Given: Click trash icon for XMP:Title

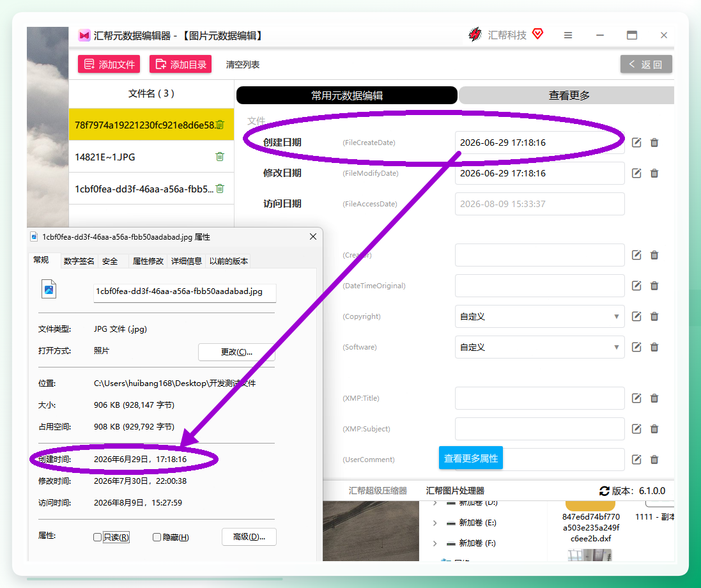Looking at the screenshot, I should pos(654,398).
